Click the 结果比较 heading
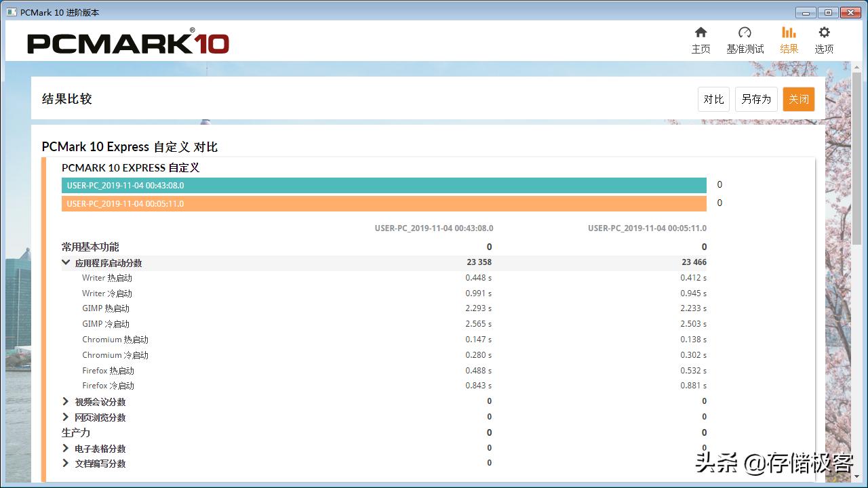Viewport: 868px width, 488px height. point(66,99)
